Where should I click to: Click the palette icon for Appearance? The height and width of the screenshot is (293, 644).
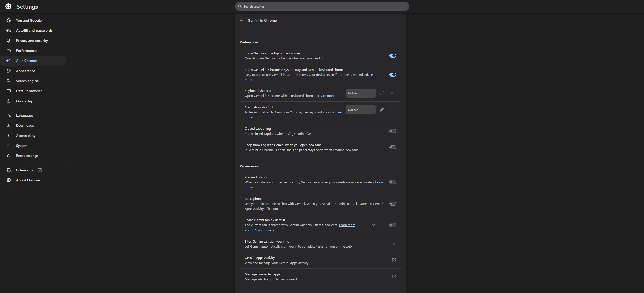click(x=9, y=71)
